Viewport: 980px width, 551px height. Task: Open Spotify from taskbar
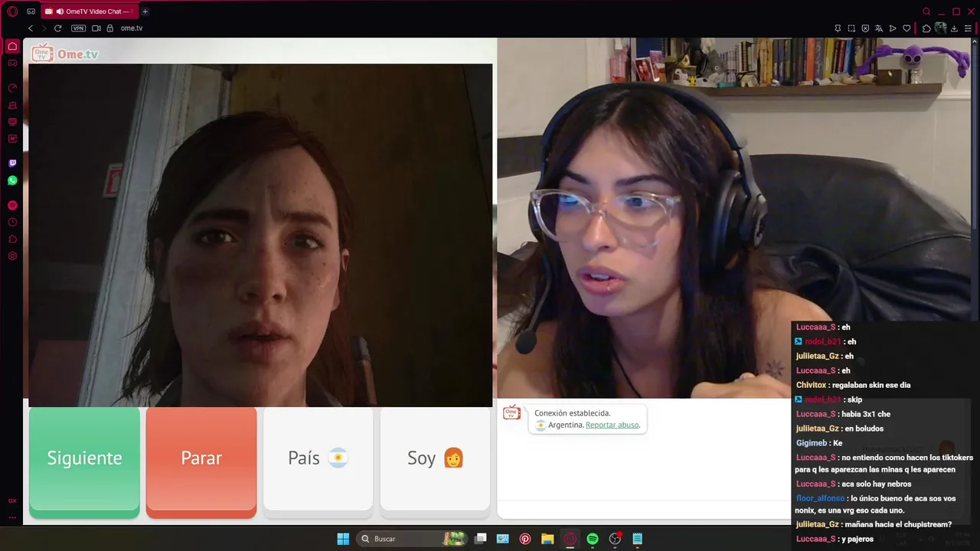coord(593,539)
